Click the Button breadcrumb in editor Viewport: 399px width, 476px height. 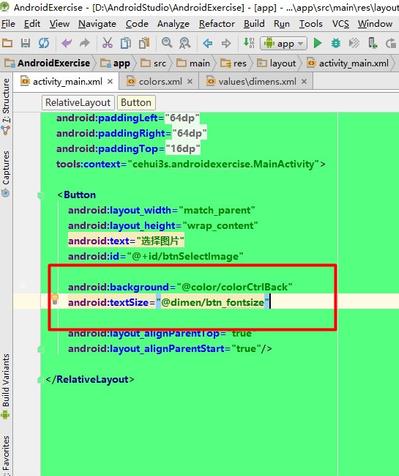(136, 103)
